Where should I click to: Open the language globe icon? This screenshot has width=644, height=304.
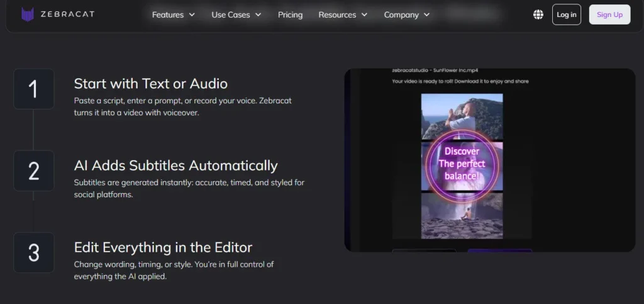(538, 14)
